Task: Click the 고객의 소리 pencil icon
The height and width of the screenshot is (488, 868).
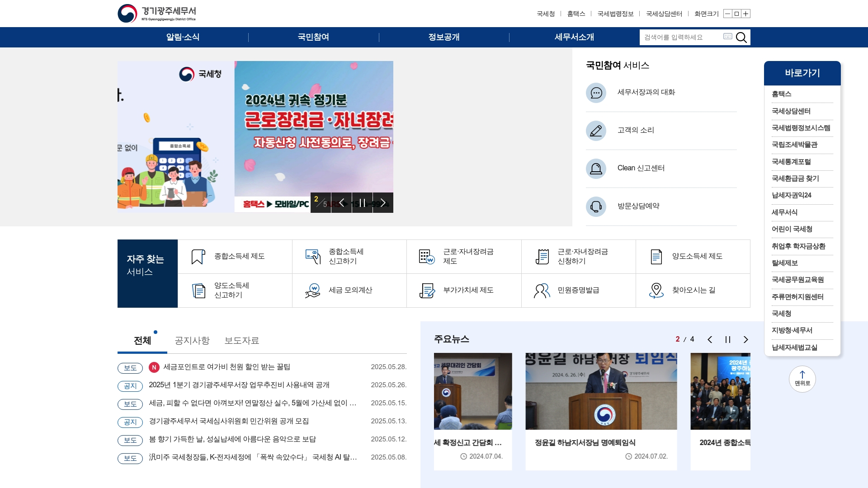Action: [596, 131]
